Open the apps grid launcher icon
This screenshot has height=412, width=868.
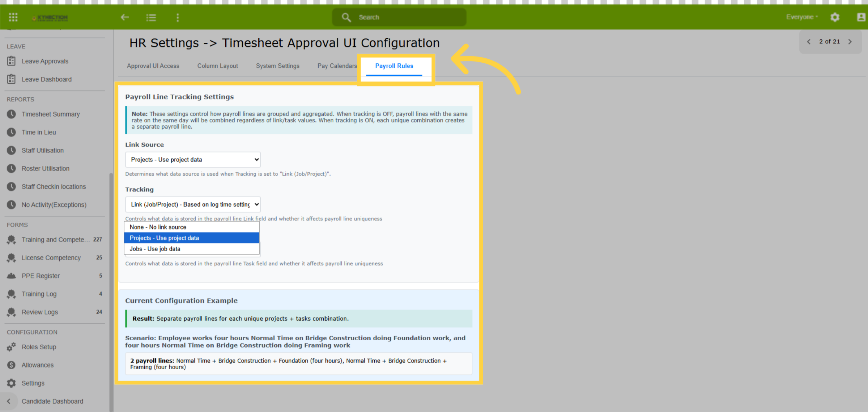point(13,17)
